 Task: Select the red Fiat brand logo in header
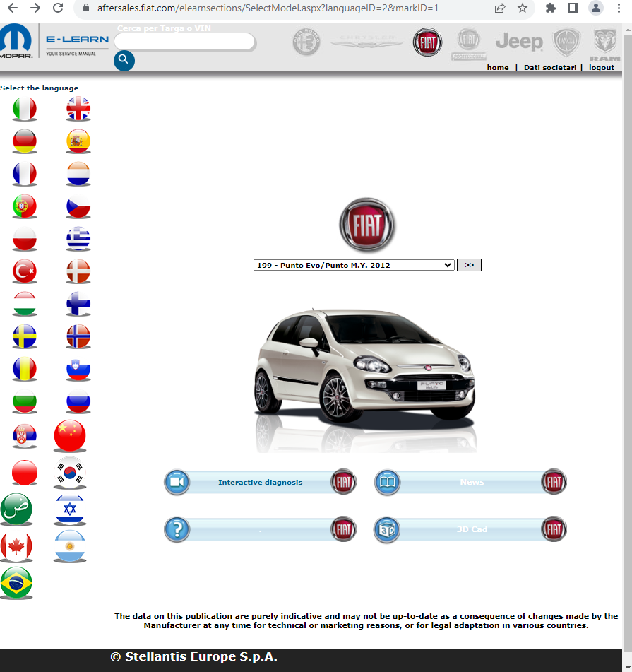(427, 42)
